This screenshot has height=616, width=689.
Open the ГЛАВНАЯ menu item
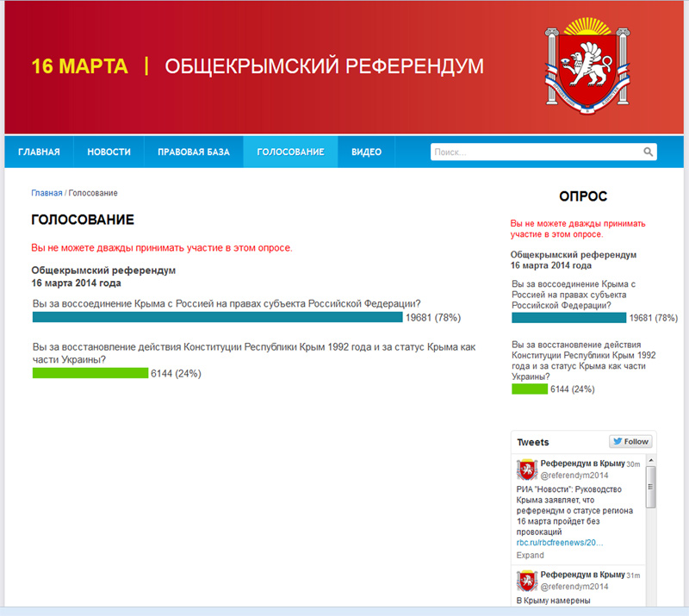pos(39,152)
